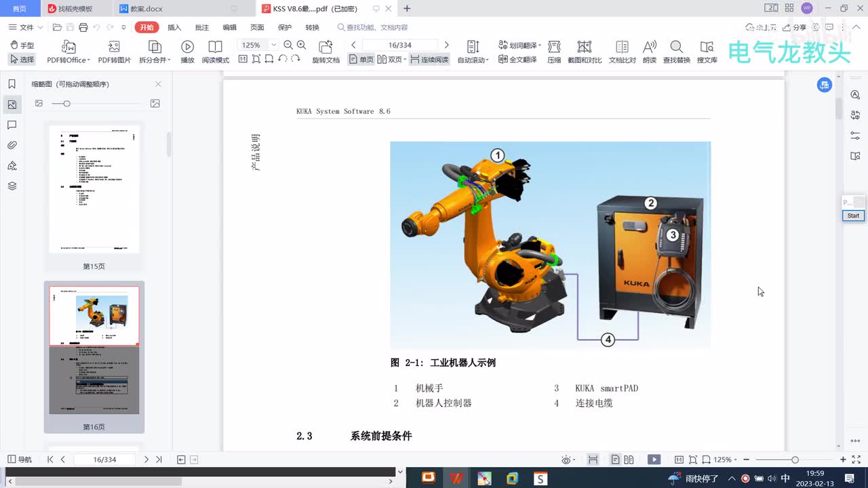Start the 播放 slideshow playback
The image size is (868, 488).
[x=187, y=52]
